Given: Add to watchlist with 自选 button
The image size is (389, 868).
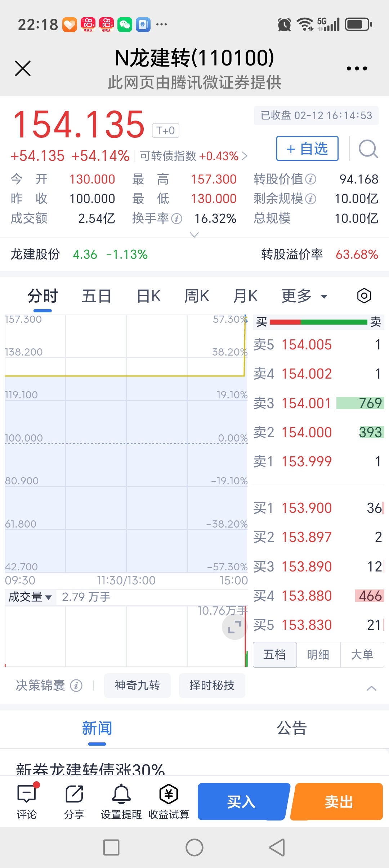Looking at the screenshot, I should click(307, 148).
